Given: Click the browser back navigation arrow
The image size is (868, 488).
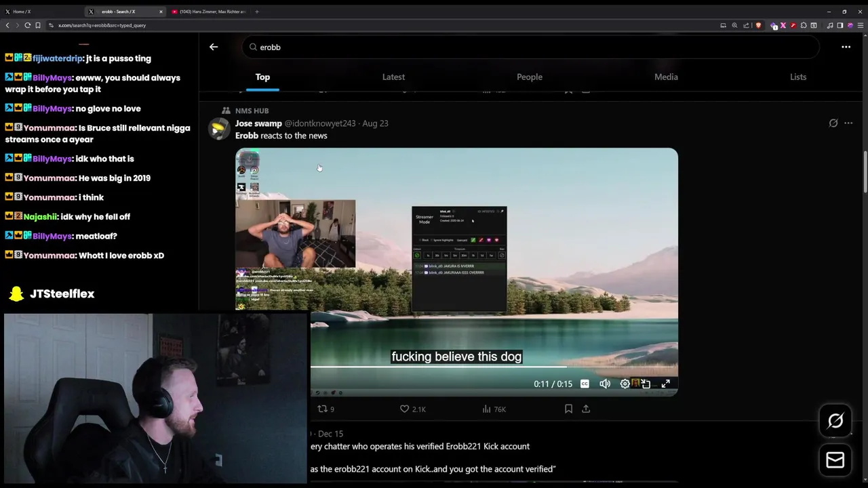Looking at the screenshot, I should coord(7,25).
